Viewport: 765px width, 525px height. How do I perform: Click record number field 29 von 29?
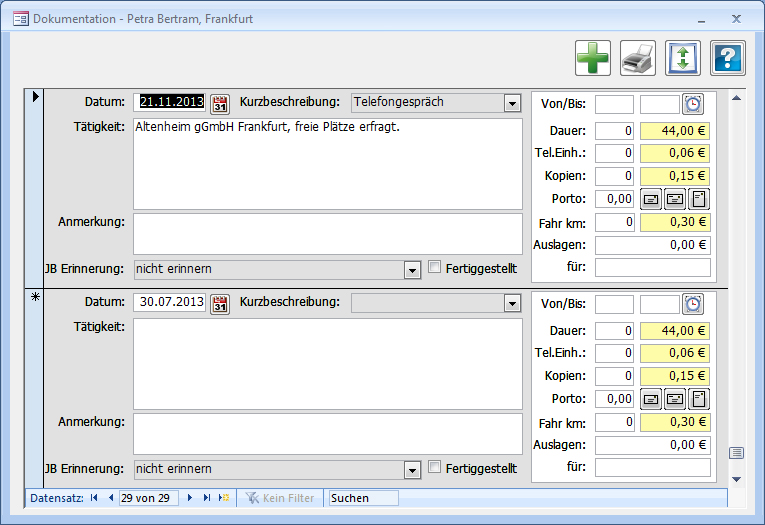(149, 498)
